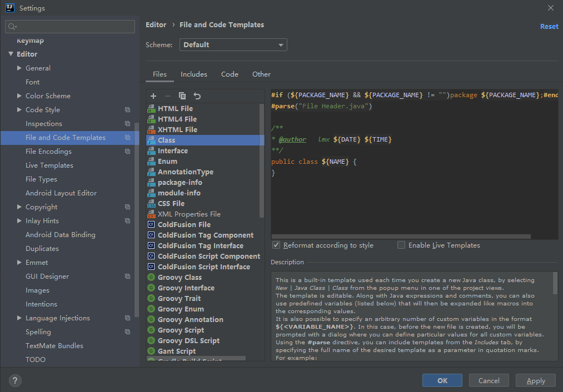Open the Scheme dropdown

pyautogui.click(x=233, y=45)
